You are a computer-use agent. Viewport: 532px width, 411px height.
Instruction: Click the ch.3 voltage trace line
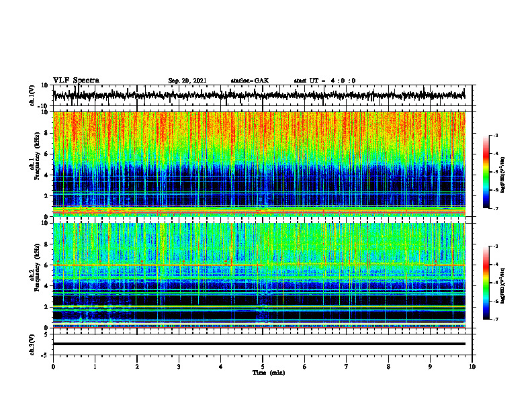tap(259, 344)
